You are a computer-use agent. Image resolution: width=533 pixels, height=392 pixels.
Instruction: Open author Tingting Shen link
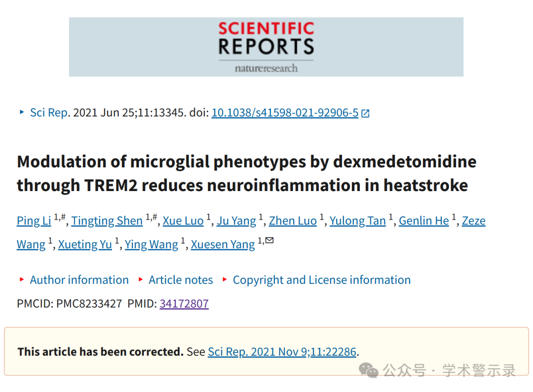(107, 221)
